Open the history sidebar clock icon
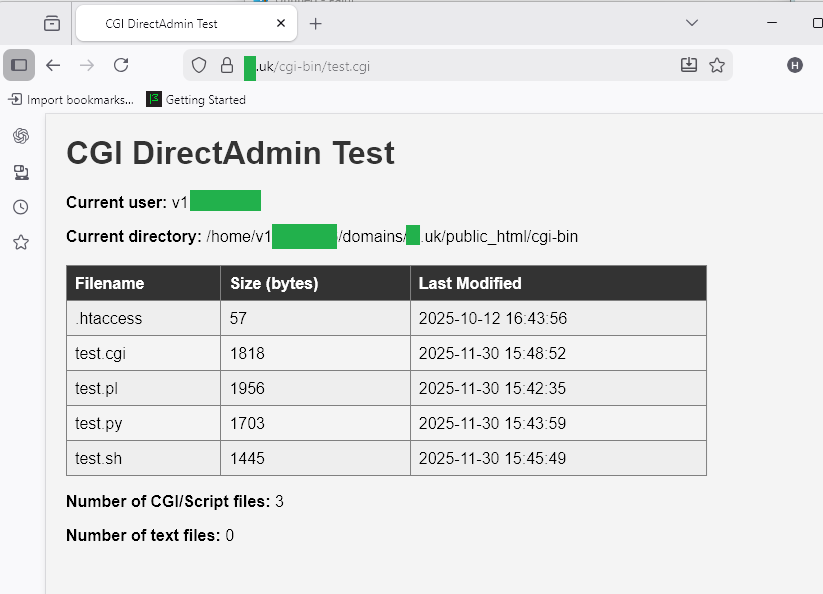The height and width of the screenshot is (594, 823). tap(21, 207)
